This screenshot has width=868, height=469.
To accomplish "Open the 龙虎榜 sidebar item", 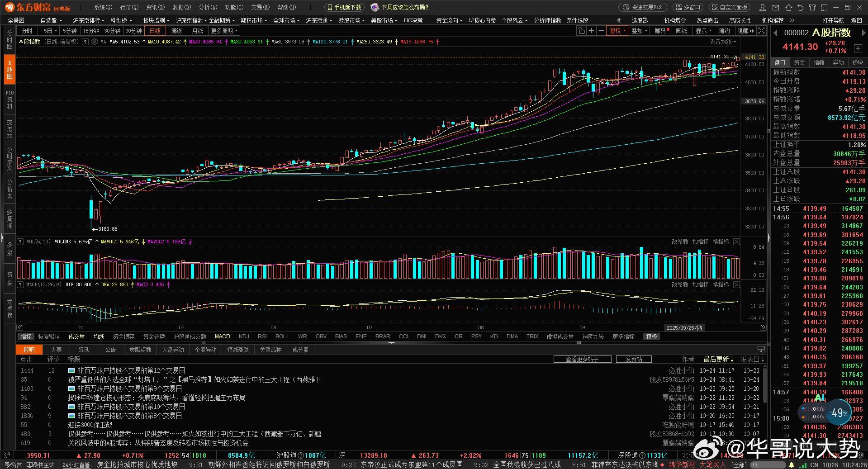I will point(9,308).
